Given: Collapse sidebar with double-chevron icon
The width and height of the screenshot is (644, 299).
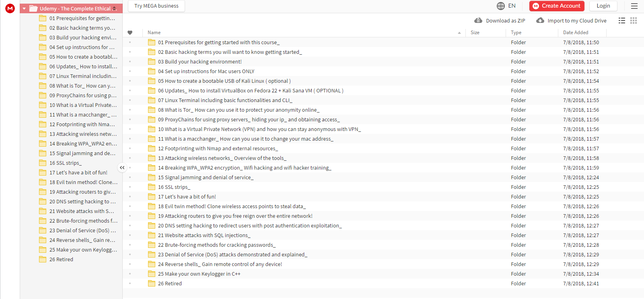Looking at the screenshot, I should (x=122, y=168).
